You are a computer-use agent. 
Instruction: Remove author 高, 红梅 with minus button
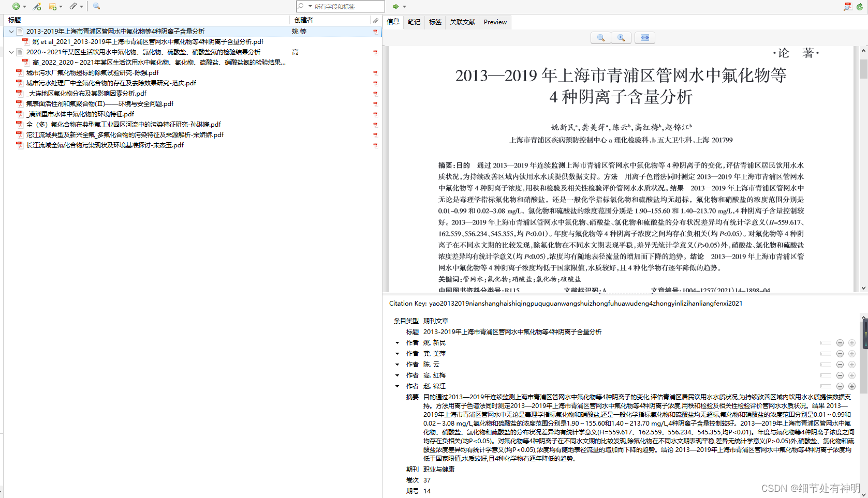point(840,375)
